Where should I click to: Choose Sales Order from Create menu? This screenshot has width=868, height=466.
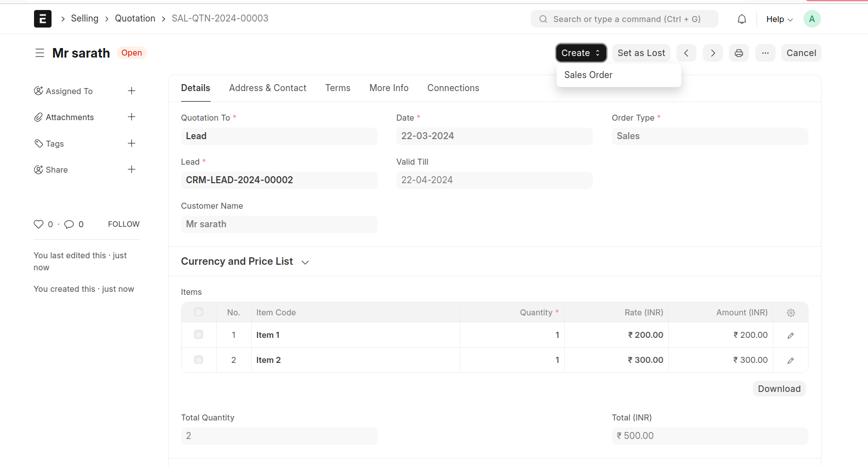(588, 75)
